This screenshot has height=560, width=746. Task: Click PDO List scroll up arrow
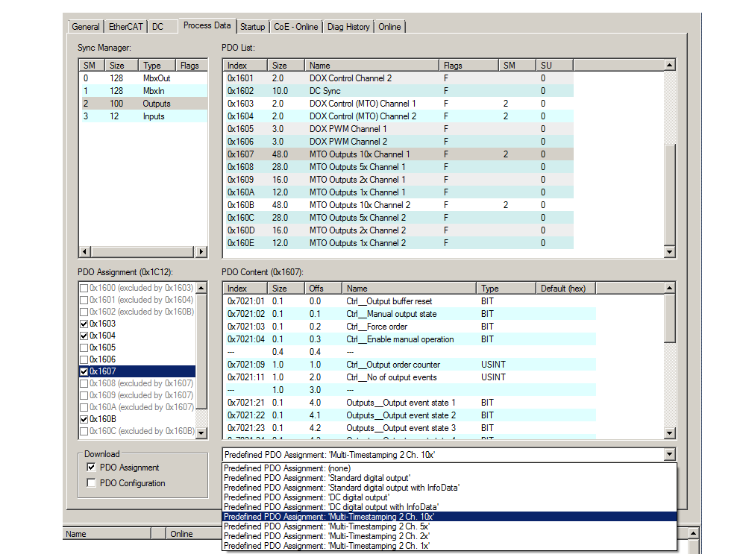670,65
